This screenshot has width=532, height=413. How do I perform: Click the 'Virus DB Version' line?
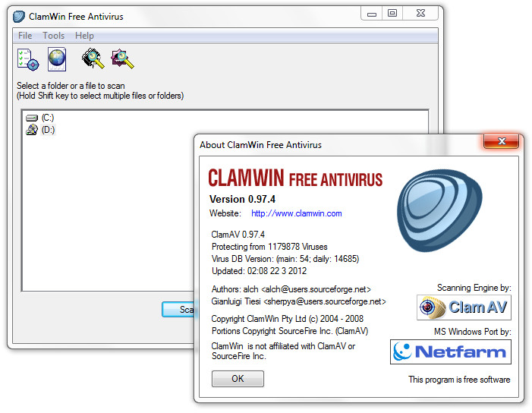coord(285,259)
